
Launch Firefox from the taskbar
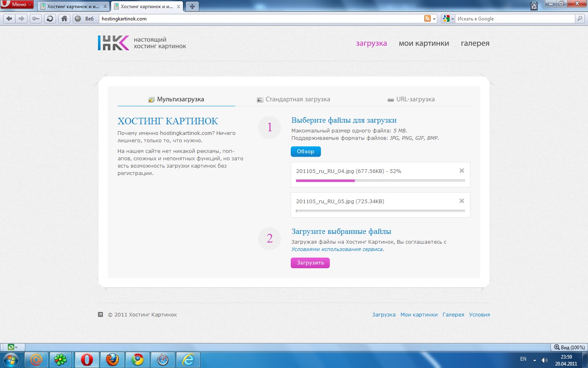click(x=112, y=359)
